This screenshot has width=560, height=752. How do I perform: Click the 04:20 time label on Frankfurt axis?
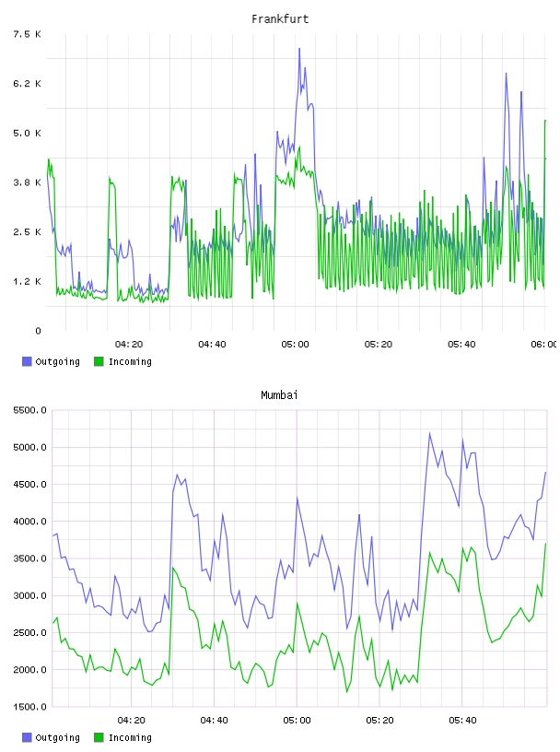(129, 345)
